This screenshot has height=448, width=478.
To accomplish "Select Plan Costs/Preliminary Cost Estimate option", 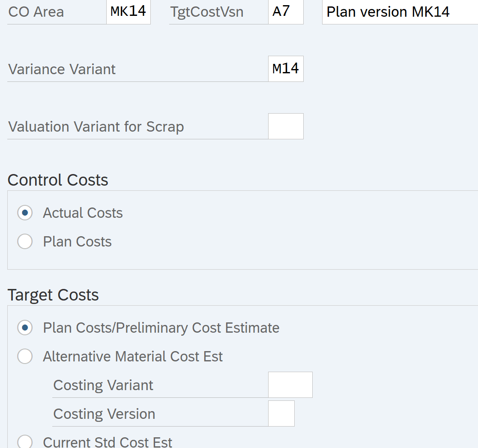I will [25, 328].
